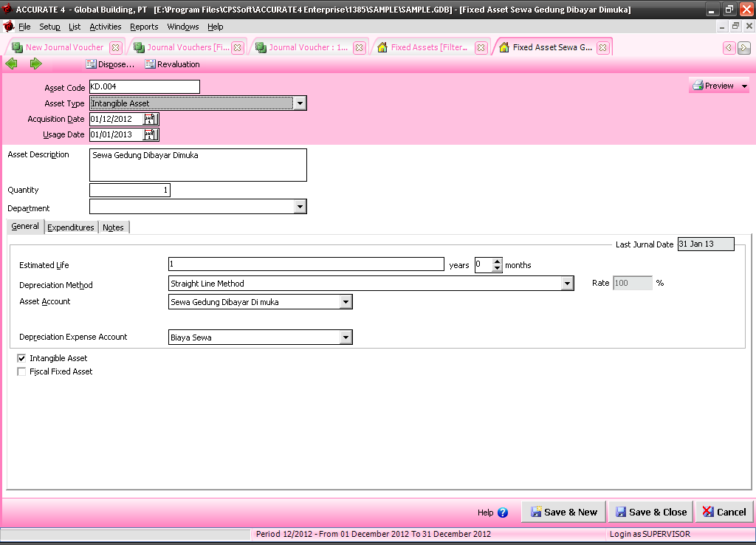Expand the Depreciation Expense Account dropdown
The width and height of the screenshot is (756, 545).
[x=345, y=337]
